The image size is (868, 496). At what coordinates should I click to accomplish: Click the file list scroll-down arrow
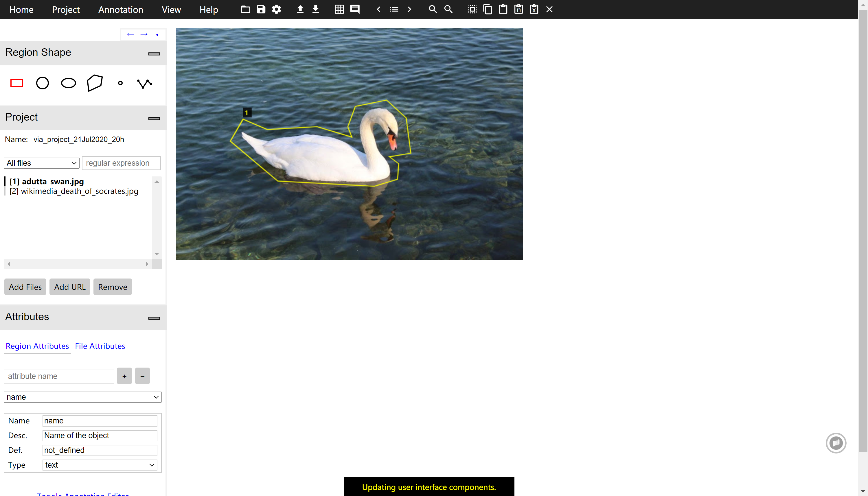[x=157, y=254]
